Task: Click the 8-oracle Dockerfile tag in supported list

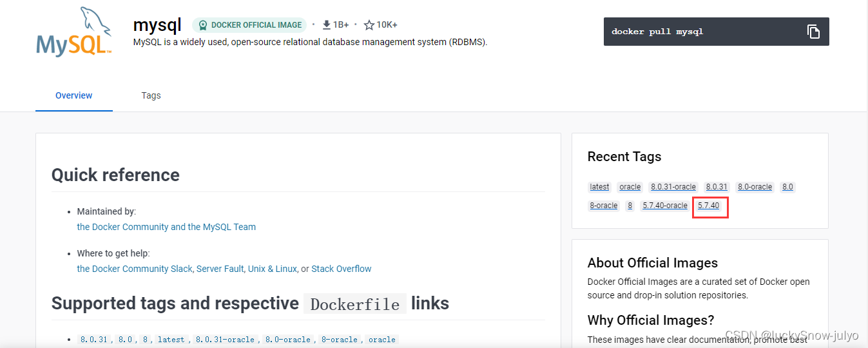Action: [340, 340]
